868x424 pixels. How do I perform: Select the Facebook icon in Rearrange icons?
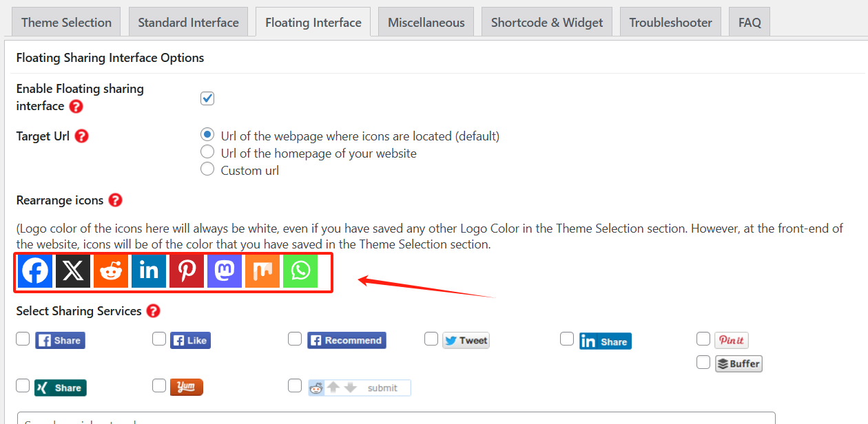tap(34, 271)
